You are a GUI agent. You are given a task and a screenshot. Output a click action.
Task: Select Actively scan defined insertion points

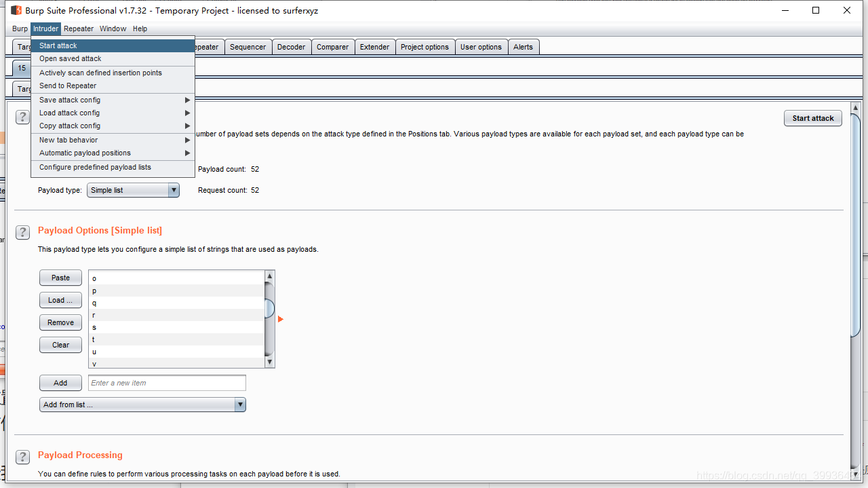113,73
